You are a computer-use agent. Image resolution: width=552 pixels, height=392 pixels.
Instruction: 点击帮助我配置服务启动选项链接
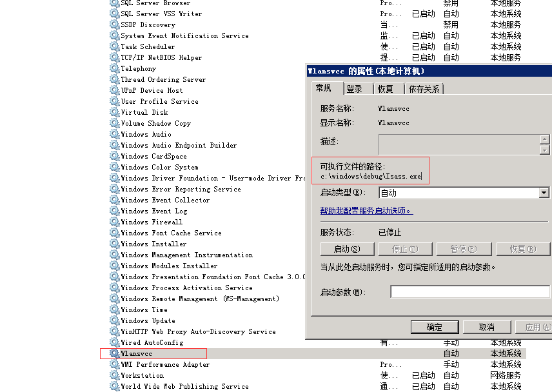click(x=364, y=210)
